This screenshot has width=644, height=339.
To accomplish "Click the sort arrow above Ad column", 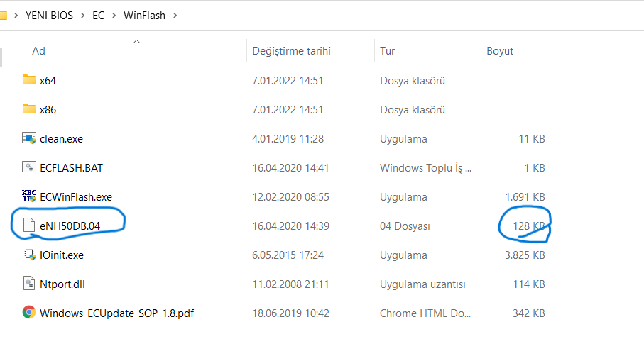I will point(137,41).
